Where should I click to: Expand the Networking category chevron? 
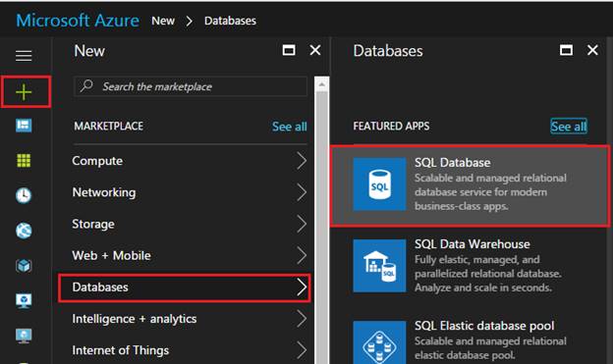(x=302, y=192)
